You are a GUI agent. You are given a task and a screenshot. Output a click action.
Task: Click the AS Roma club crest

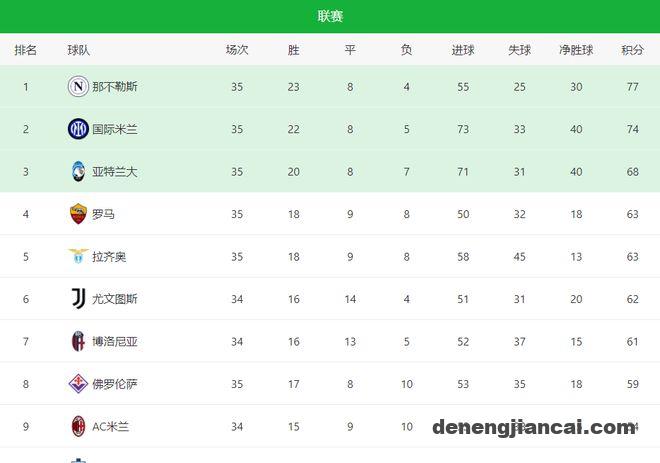tap(78, 214)
